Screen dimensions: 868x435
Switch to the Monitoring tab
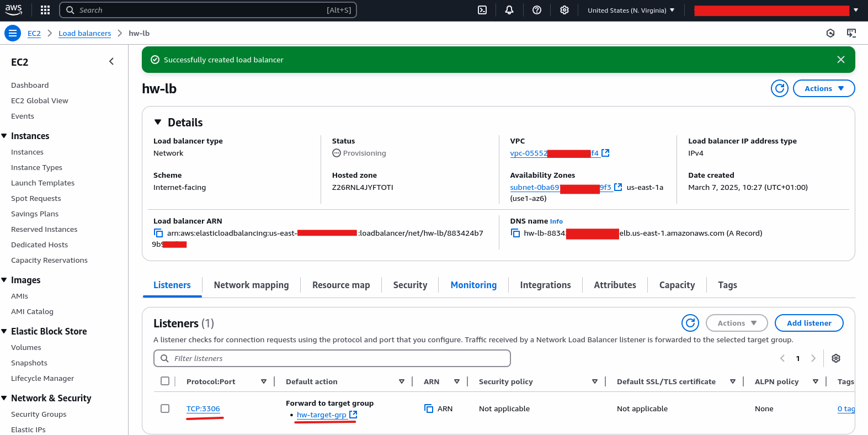tap(473, 285)
